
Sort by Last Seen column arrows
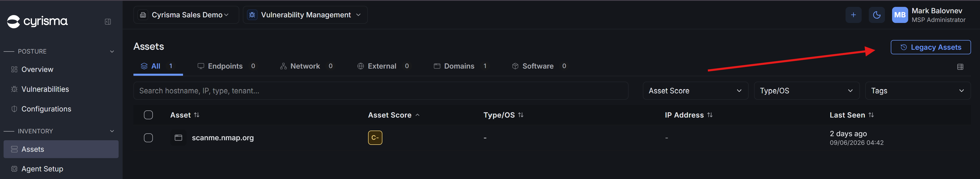[871, 115]
